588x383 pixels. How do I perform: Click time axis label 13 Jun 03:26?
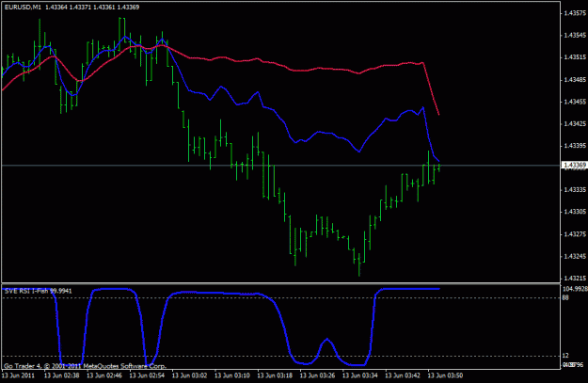pyautogui.click(x=318, y=375)
